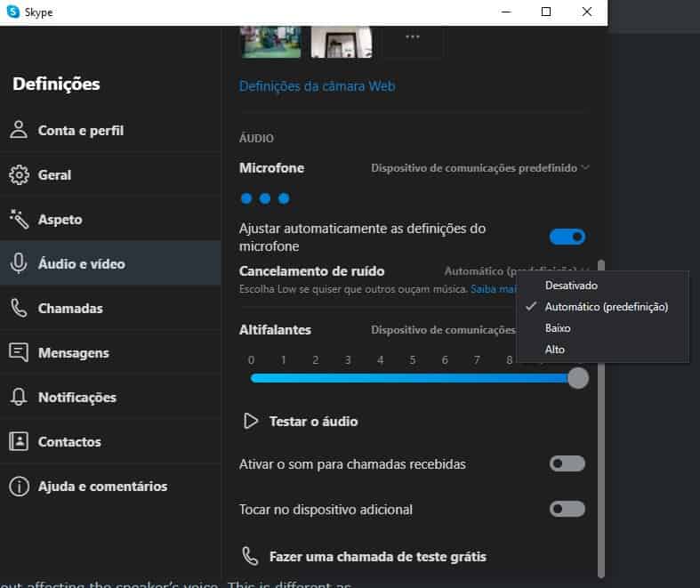Click the Ajuda e comentários label
The height and width of the screenshot is (588, 700).
point(102,487)
